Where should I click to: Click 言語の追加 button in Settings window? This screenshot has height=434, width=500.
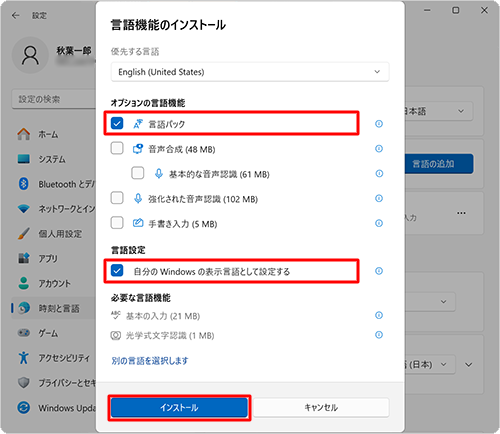click(439, 164)
